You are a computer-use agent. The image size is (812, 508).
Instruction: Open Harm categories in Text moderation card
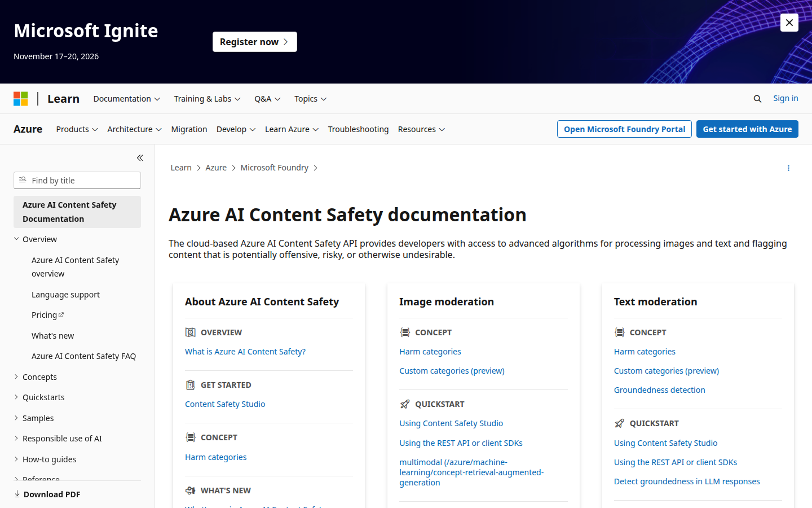(645, 352)
